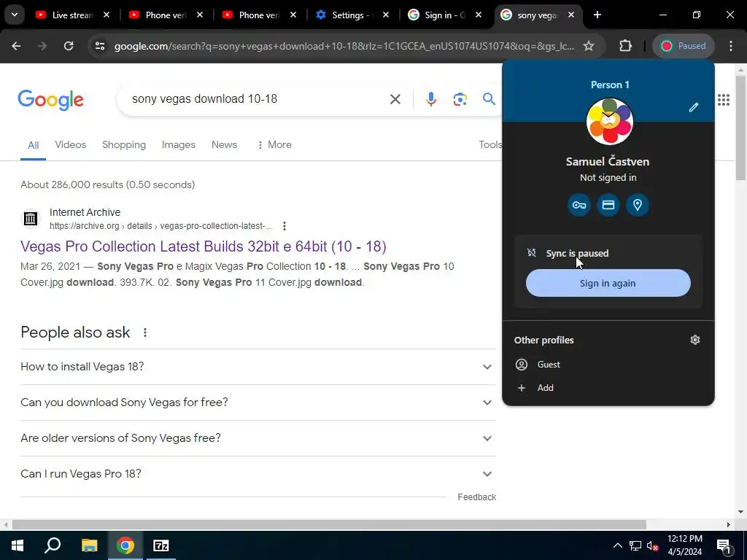Open Windows taskbar search
Screen dimensions: 747x560
click(53, 545)
